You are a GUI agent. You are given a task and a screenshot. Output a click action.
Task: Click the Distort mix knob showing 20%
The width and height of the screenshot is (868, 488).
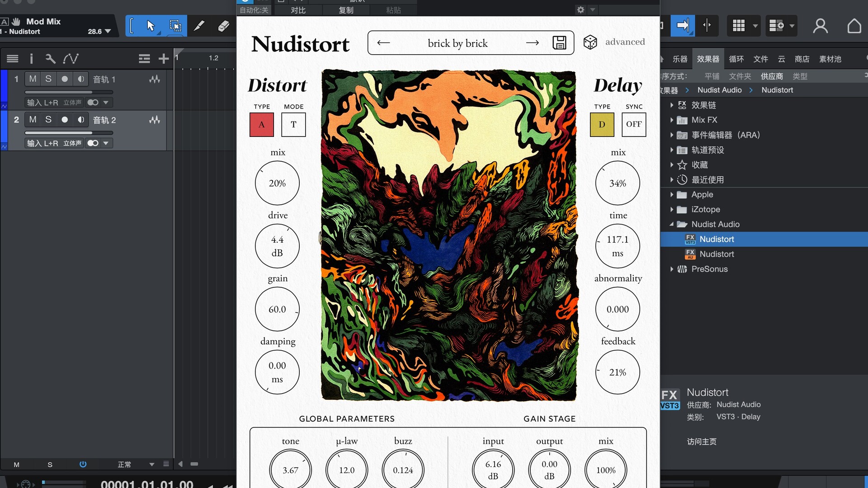click(x=277, y=183)
